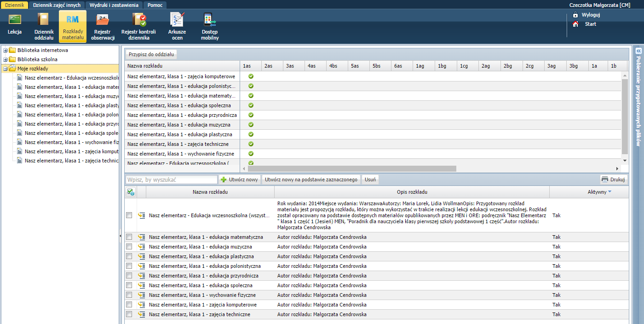Click the 1bg column header
Screen dimensions: 644x324
point(446,66)
